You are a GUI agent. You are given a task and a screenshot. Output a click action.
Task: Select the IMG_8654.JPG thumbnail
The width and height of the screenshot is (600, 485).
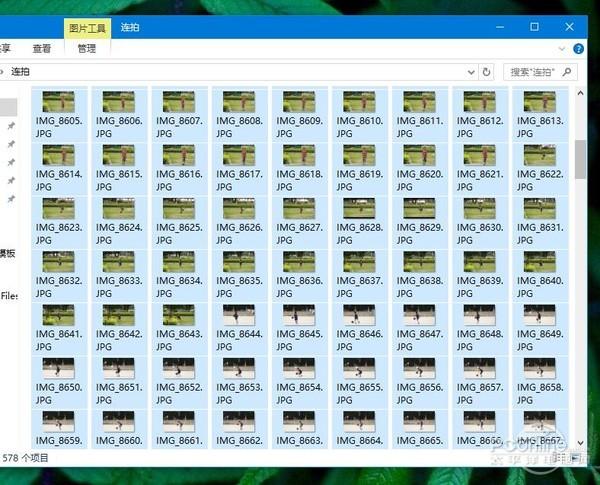[x=299, y=368]
